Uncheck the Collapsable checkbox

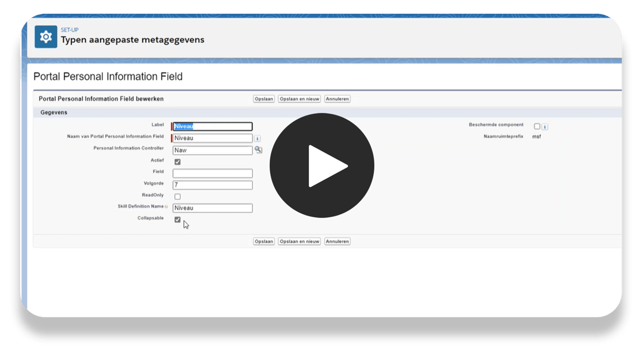click(178, 220)
